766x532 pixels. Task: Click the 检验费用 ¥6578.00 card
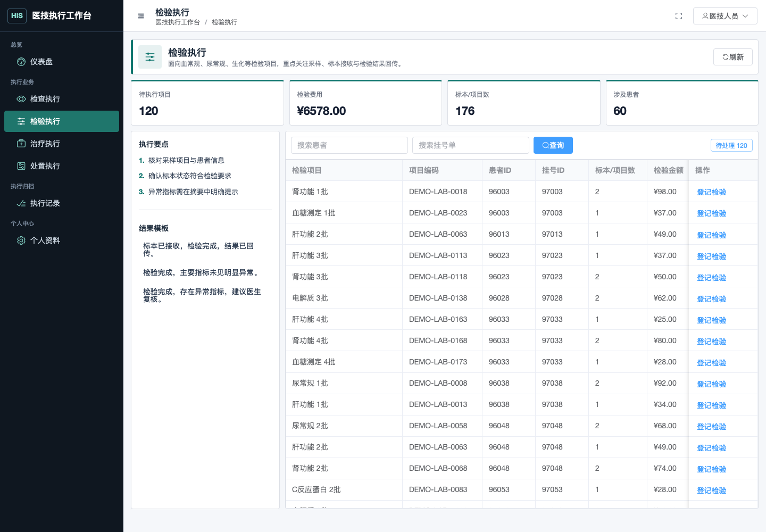pos(365,103)
